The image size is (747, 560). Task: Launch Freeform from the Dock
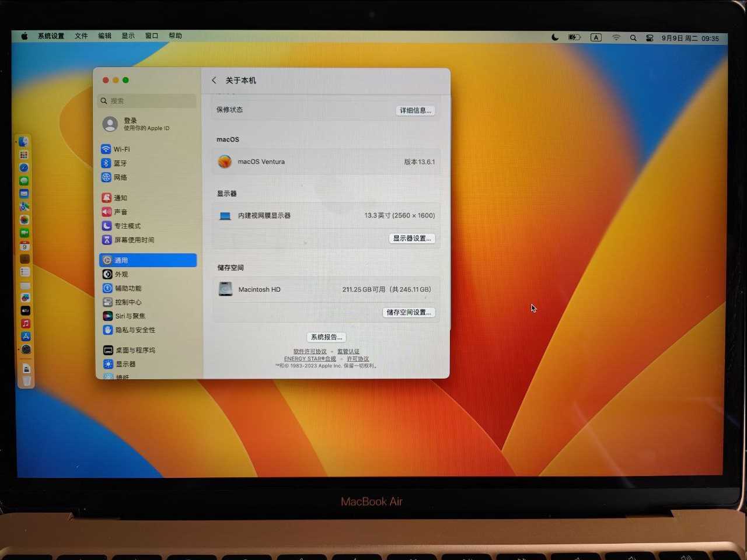[x=25, y=297]
